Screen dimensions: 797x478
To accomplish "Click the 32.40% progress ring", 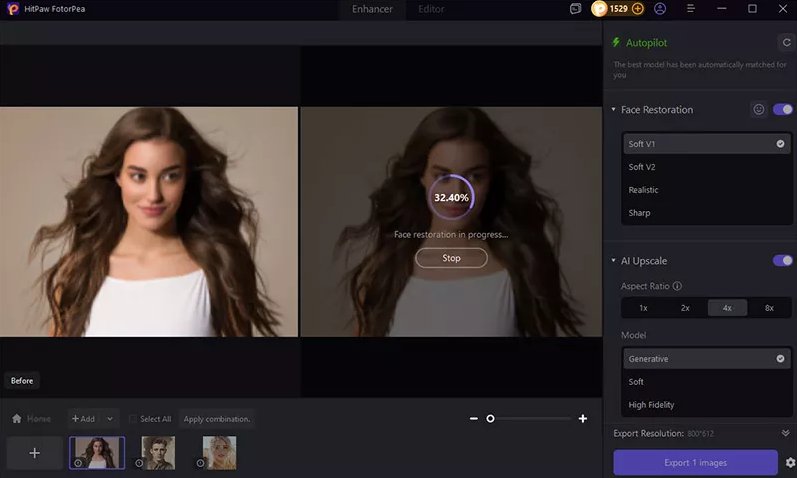I will pyautogui.click(x=451, y=197).
